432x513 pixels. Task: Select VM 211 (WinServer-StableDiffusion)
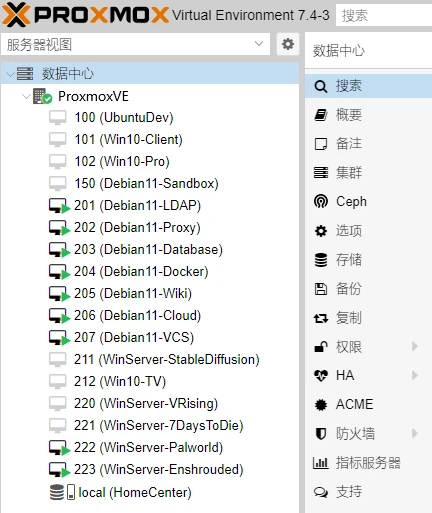pos(167,360)
